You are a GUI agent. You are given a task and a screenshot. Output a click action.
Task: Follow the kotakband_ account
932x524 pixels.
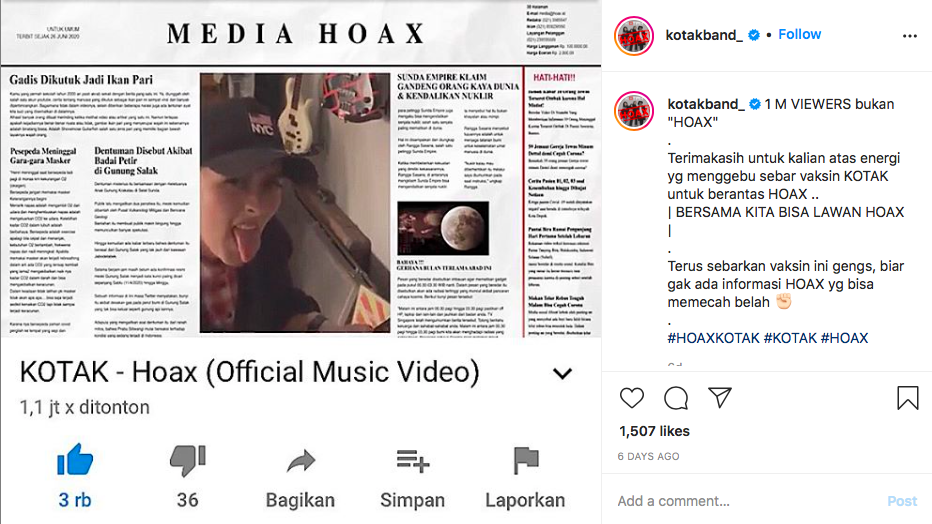point(799,34)
